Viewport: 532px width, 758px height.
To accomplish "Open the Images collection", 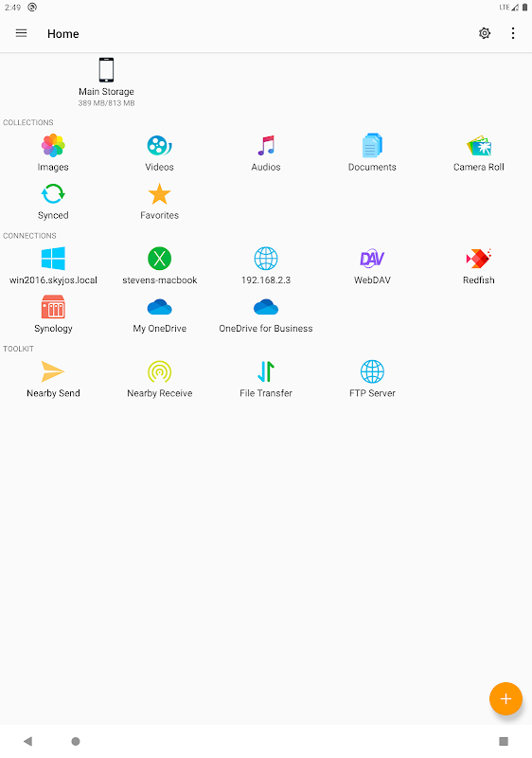I will 53,153.
